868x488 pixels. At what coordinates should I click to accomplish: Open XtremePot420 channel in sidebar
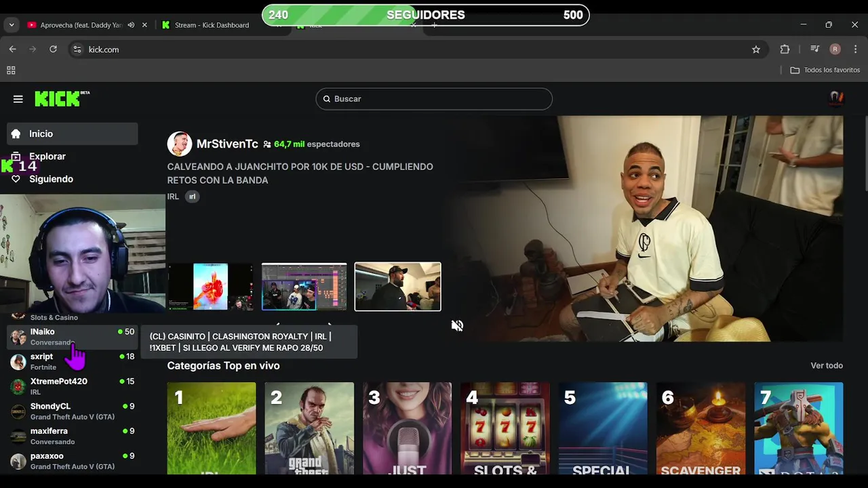click(71, 386)
